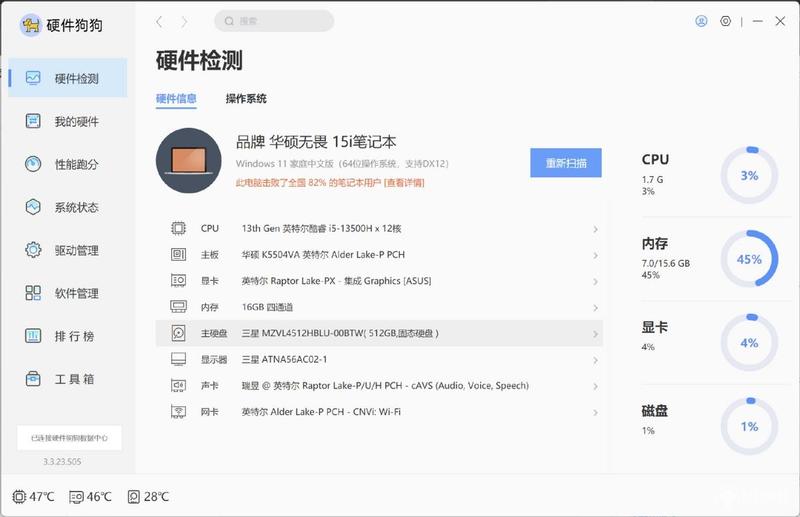
Task: Open the 硬件检测 sidebar icon
Action: point(33,78)
